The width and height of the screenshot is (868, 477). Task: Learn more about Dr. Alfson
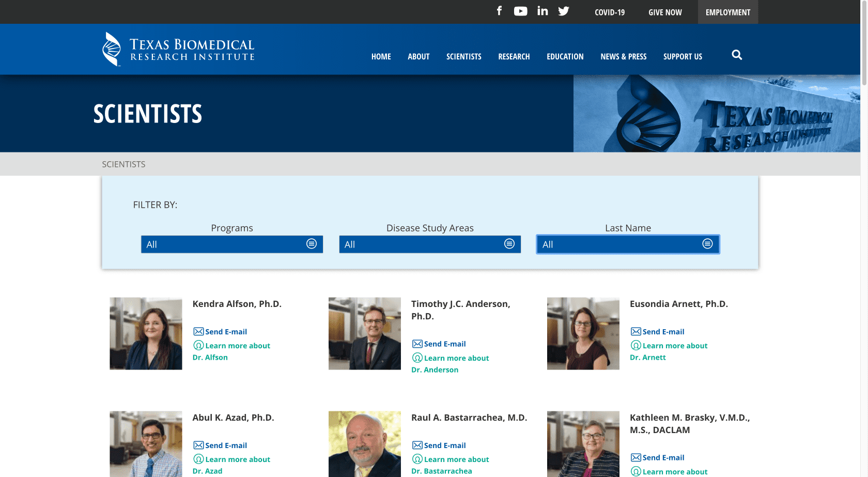(x=231, y=351)
